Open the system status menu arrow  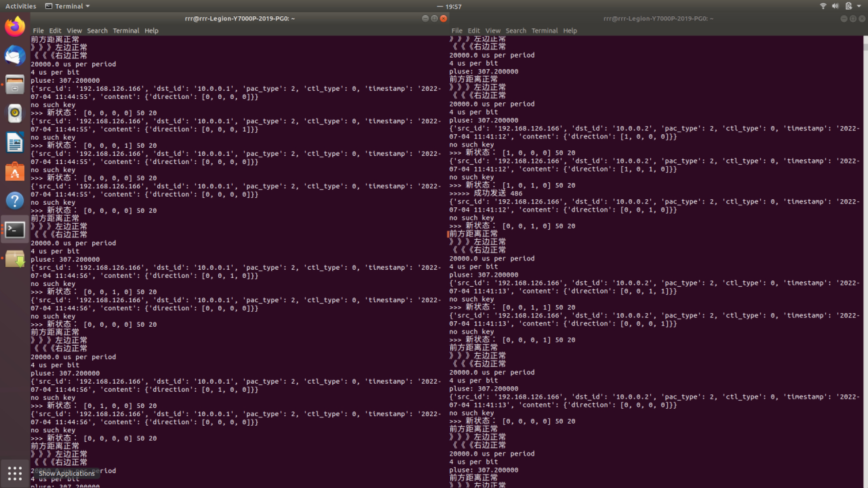(x=859, y=6)
